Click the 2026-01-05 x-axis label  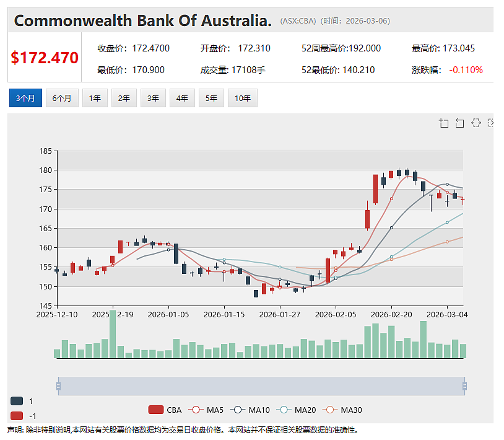[168, 315]
